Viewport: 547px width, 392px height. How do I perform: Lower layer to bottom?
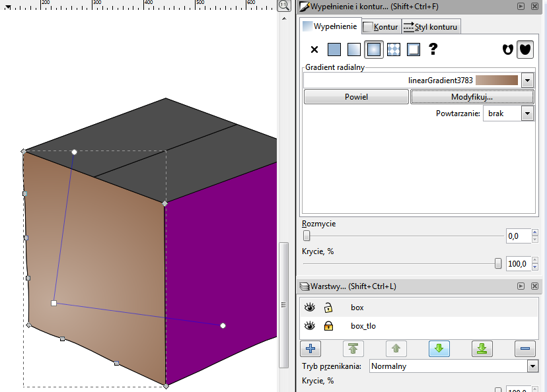coord(482,348)
